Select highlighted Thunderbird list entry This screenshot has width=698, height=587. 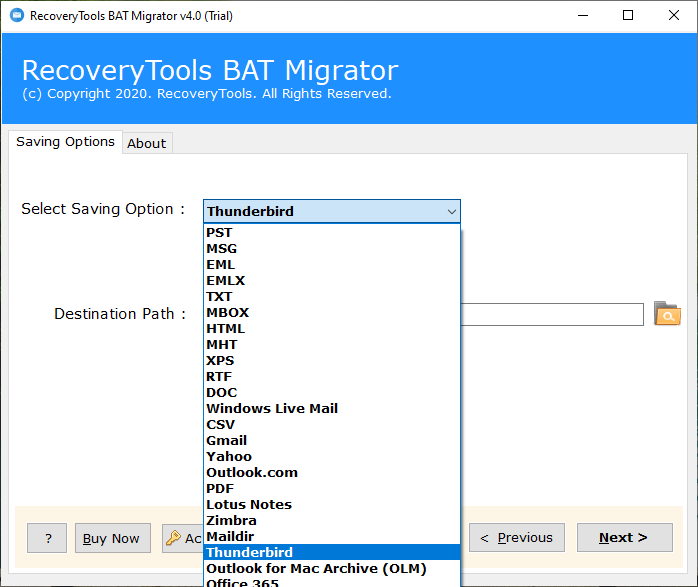click(x=332, y=552)
